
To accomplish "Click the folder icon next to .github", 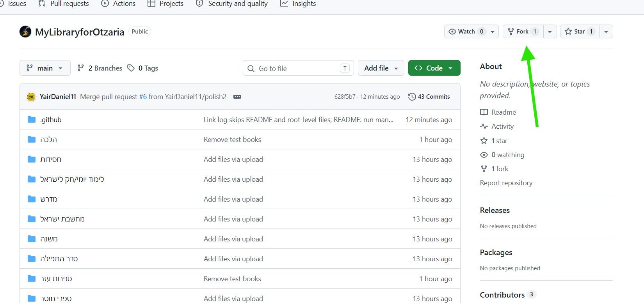I will coord(32,119).
